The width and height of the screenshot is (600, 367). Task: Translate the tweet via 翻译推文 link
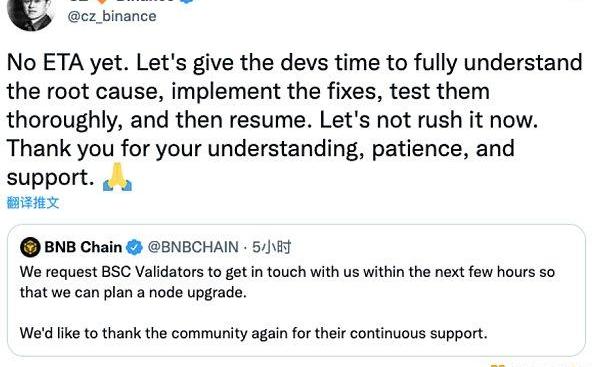tap(33, 202)
